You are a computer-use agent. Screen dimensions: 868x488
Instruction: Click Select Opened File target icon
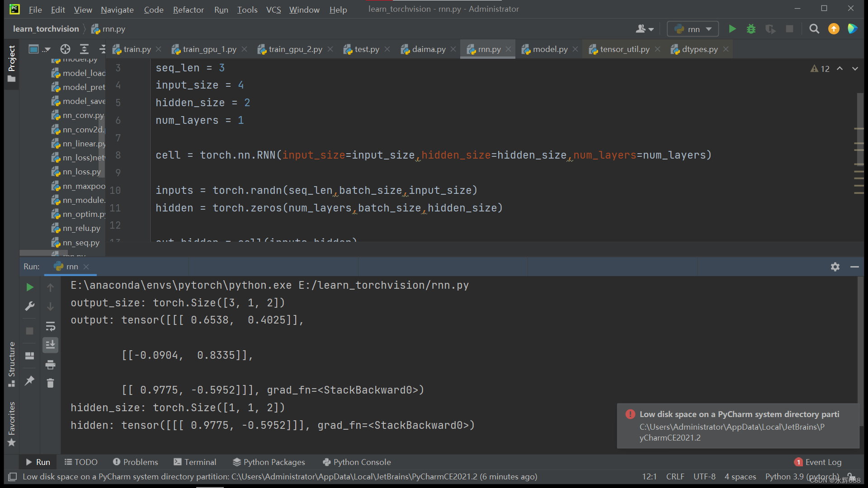[65, 49]
